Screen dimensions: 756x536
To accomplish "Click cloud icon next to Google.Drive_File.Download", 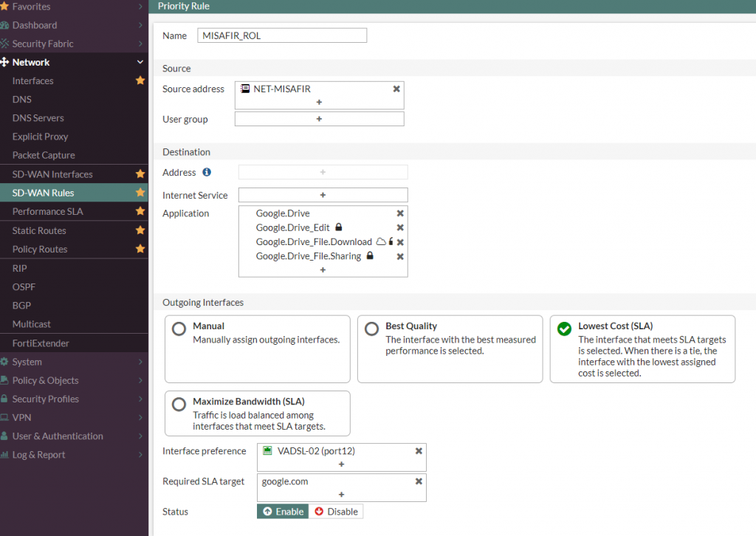I will coord(381,241).
